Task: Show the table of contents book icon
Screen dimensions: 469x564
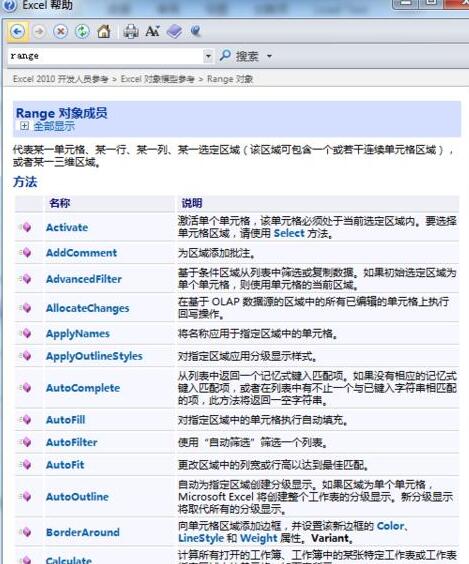Action: pos(174,32)
